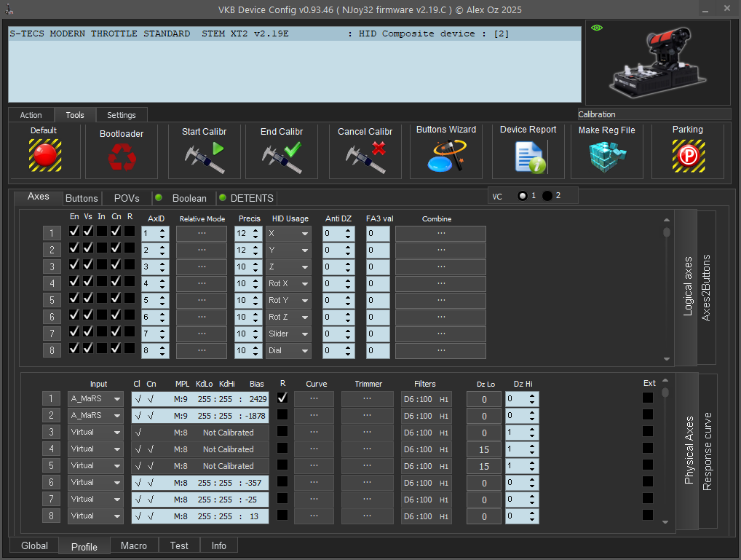Increase Precis stepper for logical axis 3

(x=255, y=264)
